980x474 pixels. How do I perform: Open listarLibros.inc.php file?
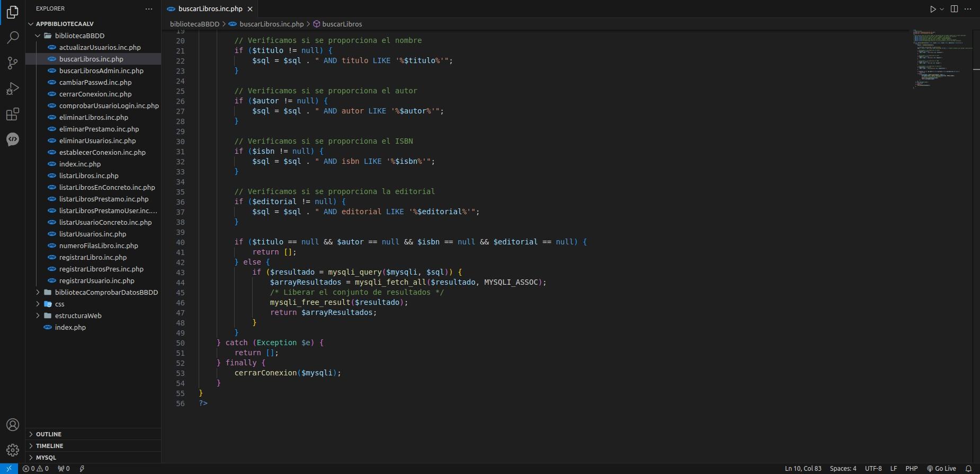point(93,175)
